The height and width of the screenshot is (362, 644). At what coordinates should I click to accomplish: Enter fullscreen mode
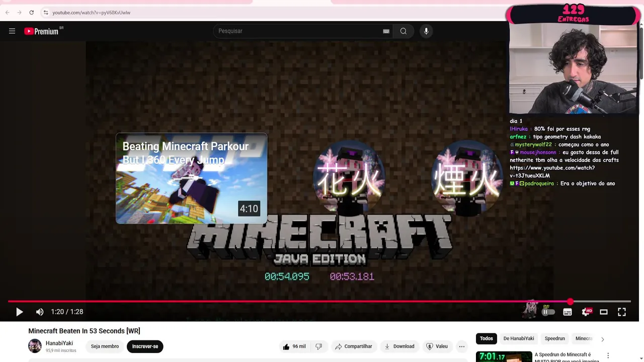pyautogui.click(x=622, y=312)
